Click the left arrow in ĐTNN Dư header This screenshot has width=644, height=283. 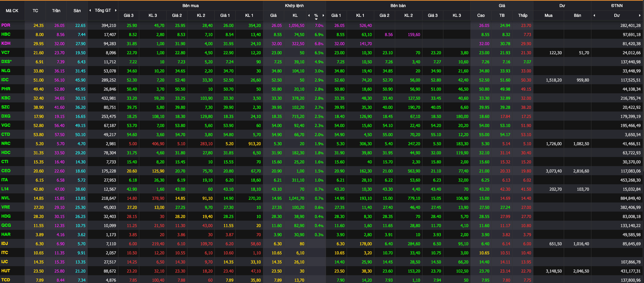594,15
